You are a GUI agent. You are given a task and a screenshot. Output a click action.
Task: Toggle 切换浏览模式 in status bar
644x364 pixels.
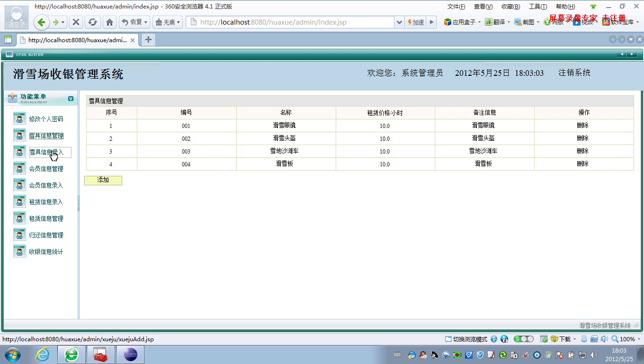tap(466, 339)
